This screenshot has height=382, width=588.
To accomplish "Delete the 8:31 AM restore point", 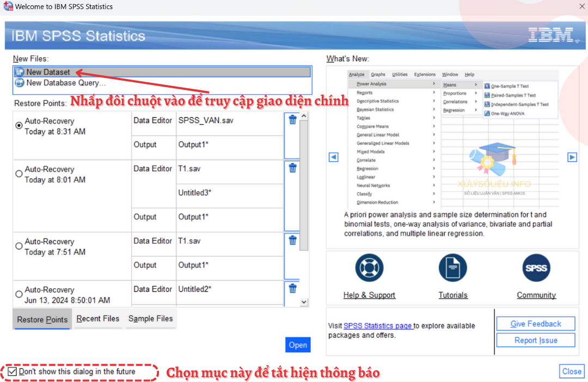I will coord(292,120).
